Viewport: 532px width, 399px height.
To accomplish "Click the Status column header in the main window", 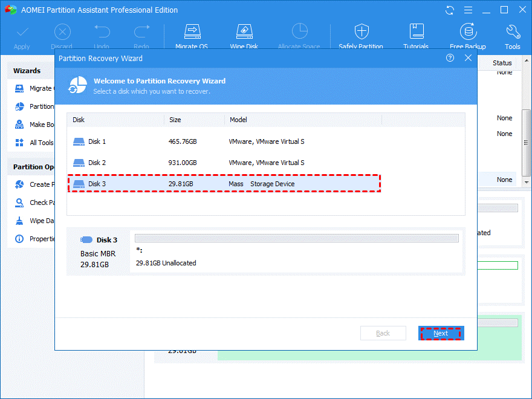I will (502, 63).
